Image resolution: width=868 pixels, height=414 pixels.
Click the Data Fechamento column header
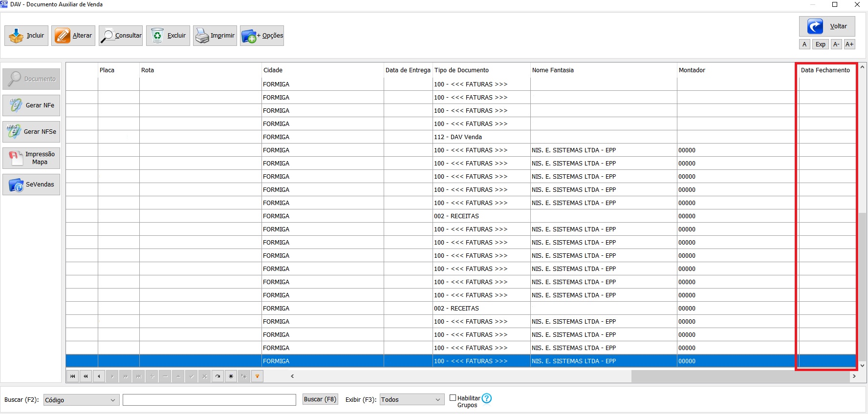click(x=825, y=70)
